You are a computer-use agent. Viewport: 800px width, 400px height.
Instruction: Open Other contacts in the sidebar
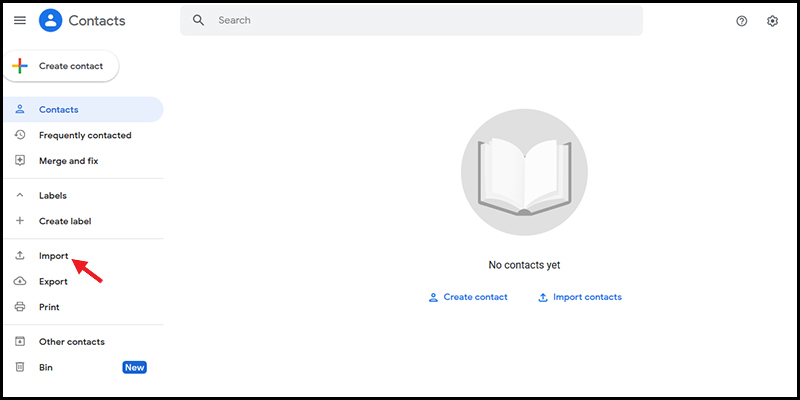(x=83, y=341)
